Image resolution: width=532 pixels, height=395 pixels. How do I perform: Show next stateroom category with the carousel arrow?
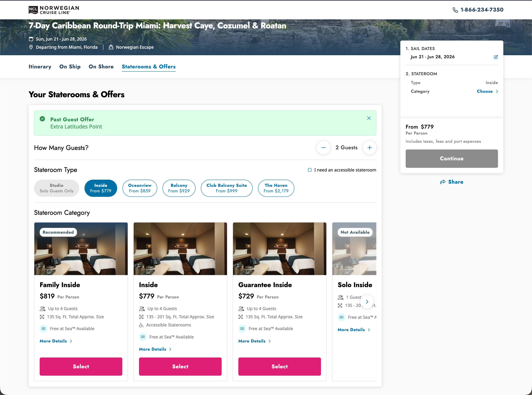click(367, 302)
